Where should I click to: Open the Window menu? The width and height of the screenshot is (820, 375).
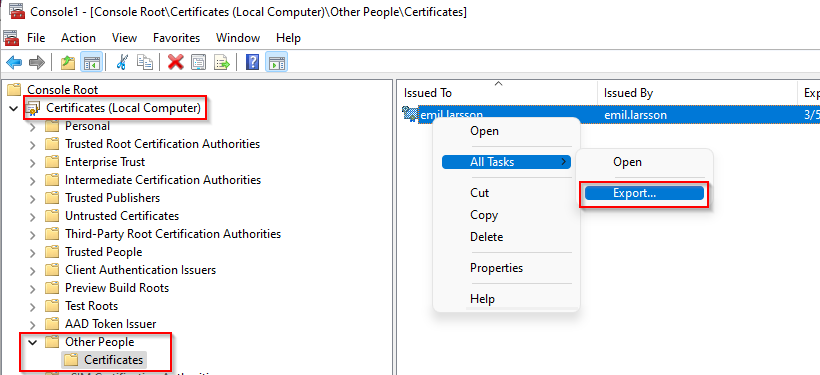tap(238, 38)
